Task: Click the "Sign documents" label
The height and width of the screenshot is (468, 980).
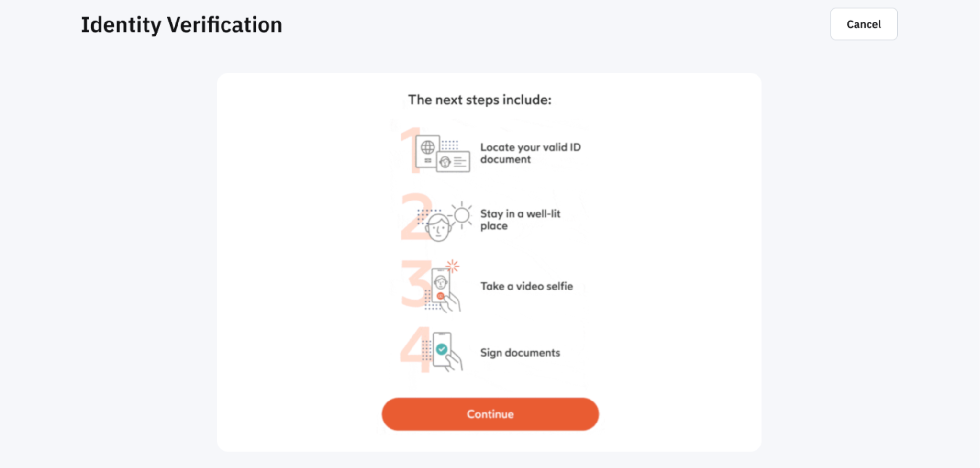Action: pos(520,353)
